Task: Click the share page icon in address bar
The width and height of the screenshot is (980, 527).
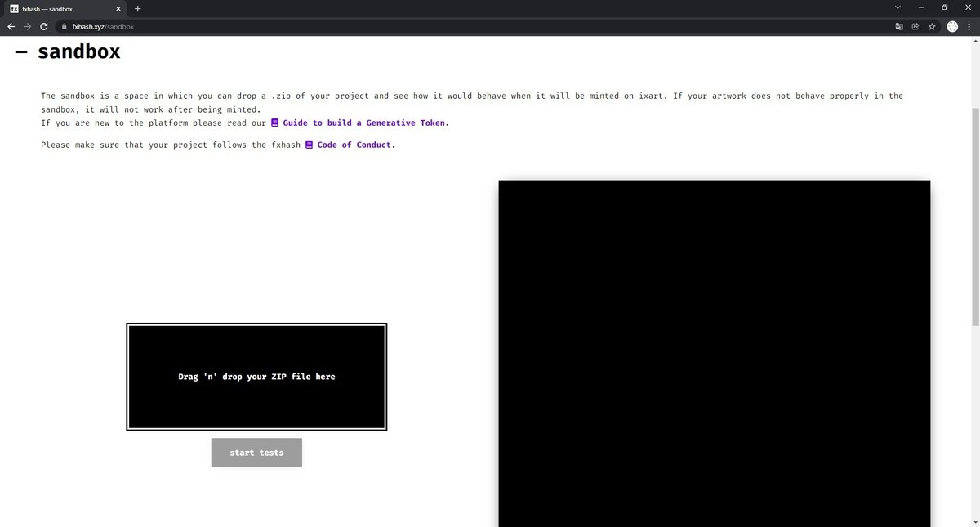Action: click(915, 26)
